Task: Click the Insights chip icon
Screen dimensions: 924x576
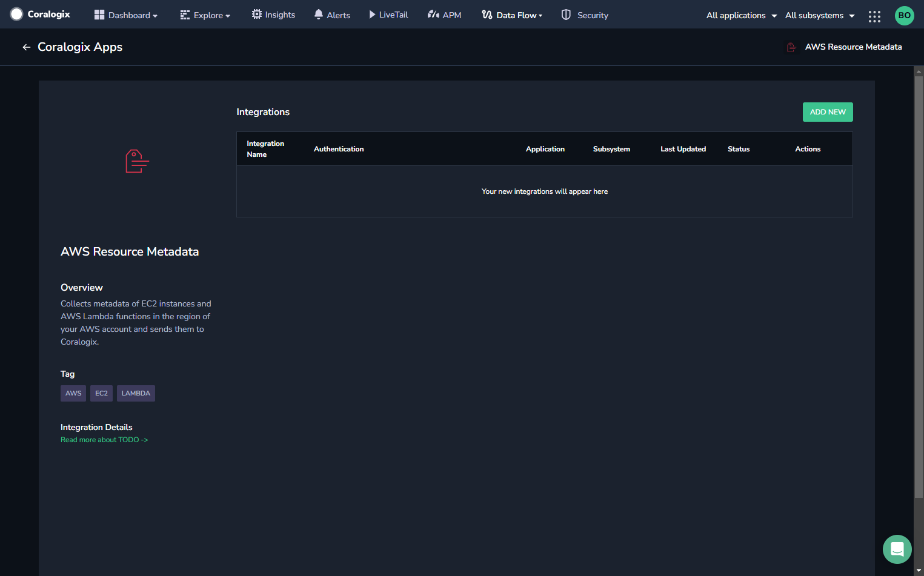Action: point(257,14)
